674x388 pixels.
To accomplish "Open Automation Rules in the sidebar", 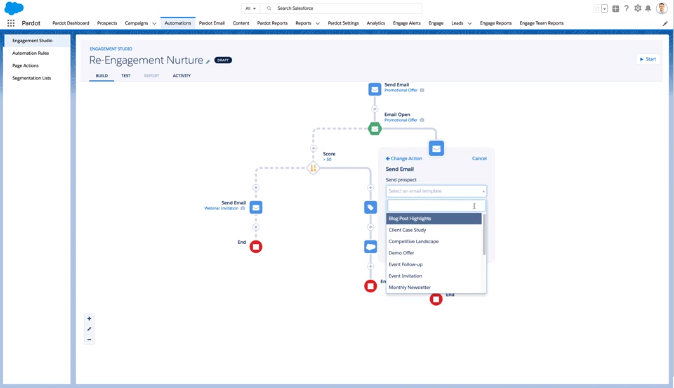I will pos(31,53).
